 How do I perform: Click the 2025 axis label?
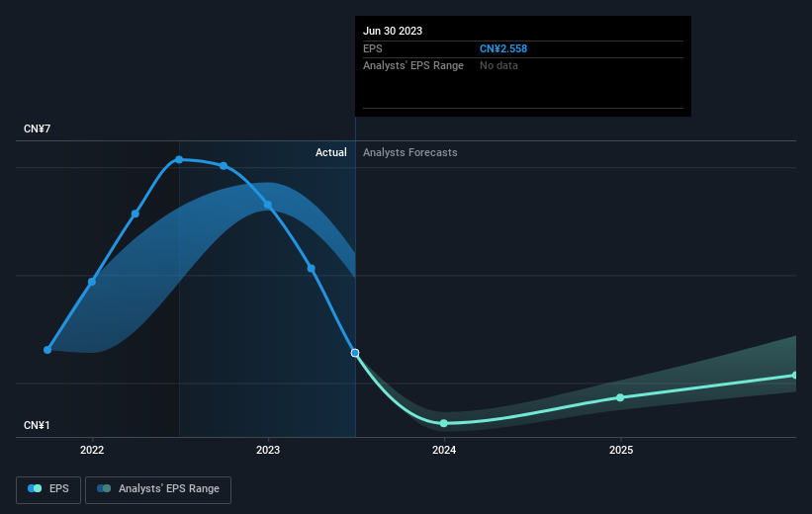coord(621,450)
